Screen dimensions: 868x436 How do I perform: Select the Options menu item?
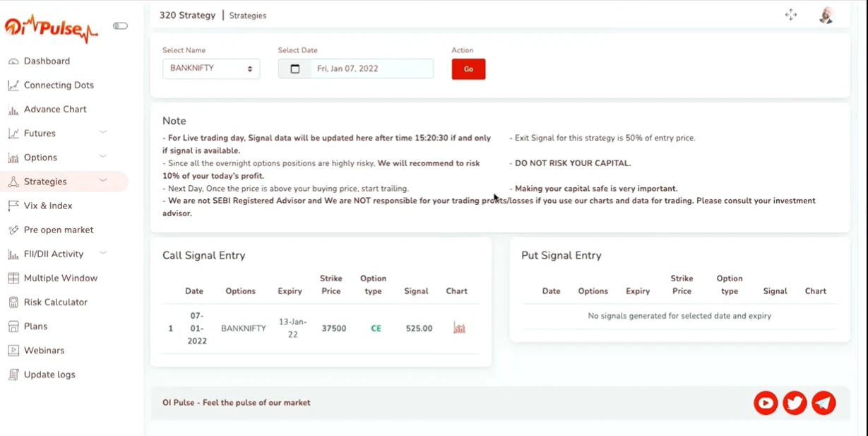(x=40, y=158)
